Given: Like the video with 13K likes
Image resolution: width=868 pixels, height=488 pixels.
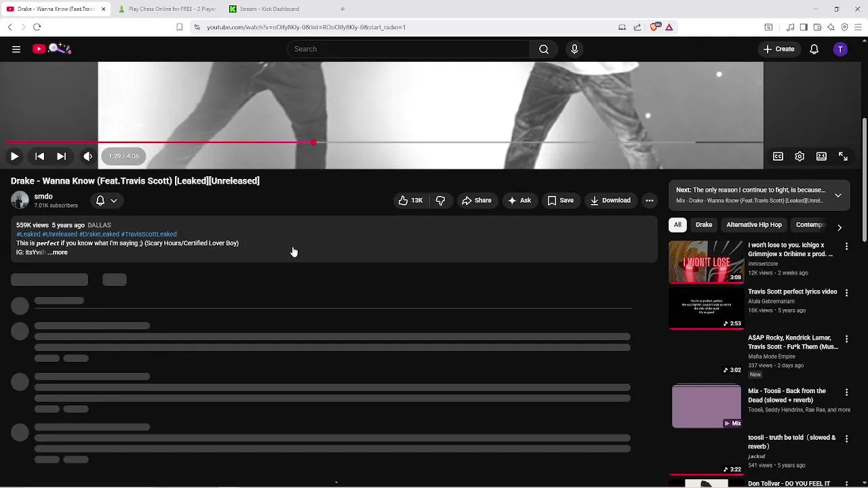Looking at the screenshot, I should (411, 201).
